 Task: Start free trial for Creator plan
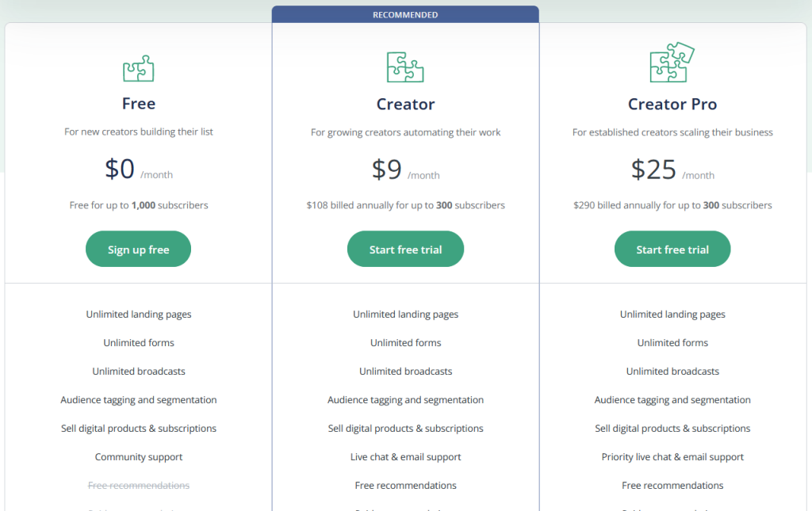point(405,249)
